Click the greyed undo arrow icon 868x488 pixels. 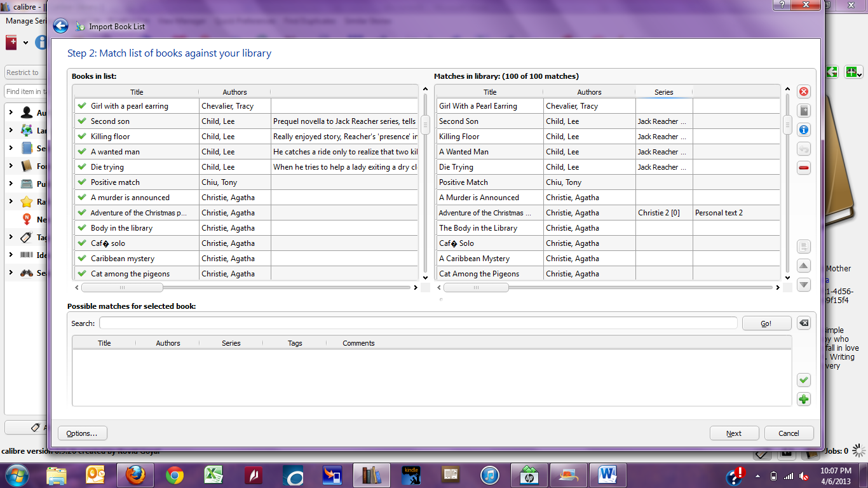click(x=804, y=149)
